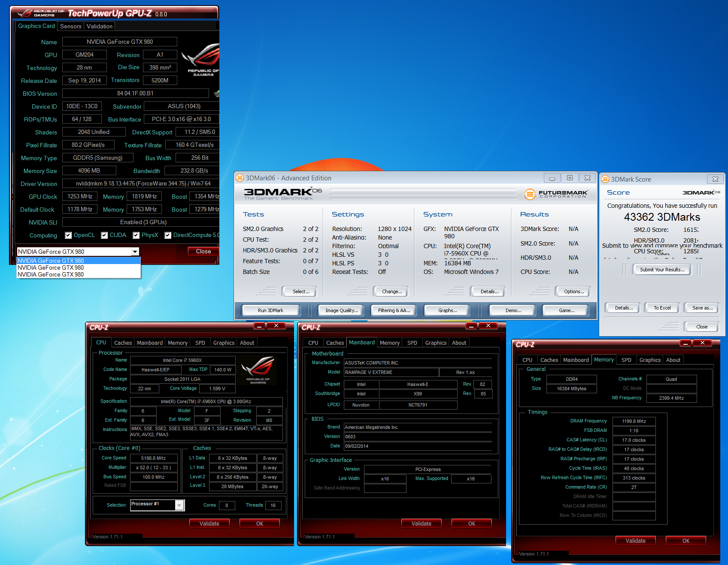
Task: Open Memory tab in the CPU-Z mainboard window
Action: tap(390, 343)
